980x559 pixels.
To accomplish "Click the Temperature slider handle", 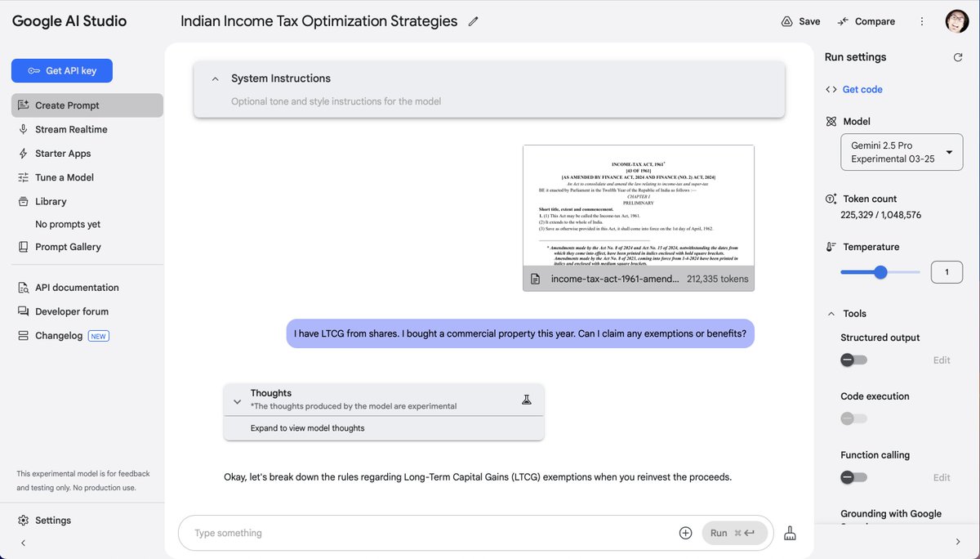I will point(880,272).
